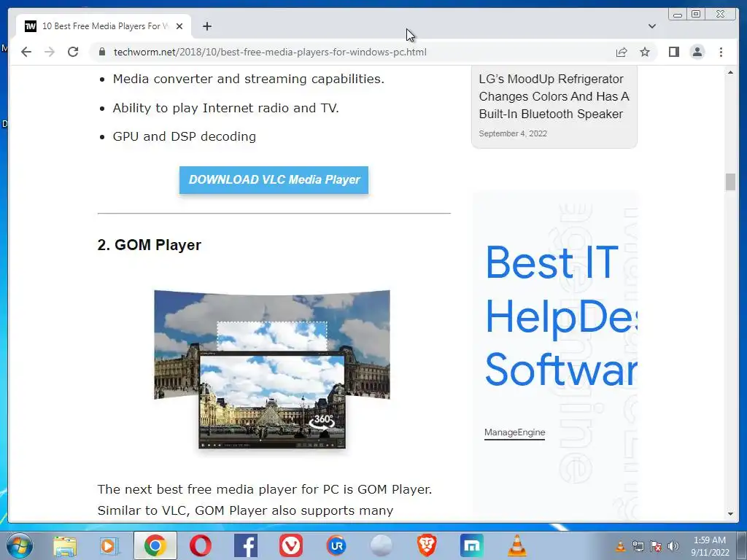
Task: Open Facebook shortcut in taskbar
Action: [246, 545]
